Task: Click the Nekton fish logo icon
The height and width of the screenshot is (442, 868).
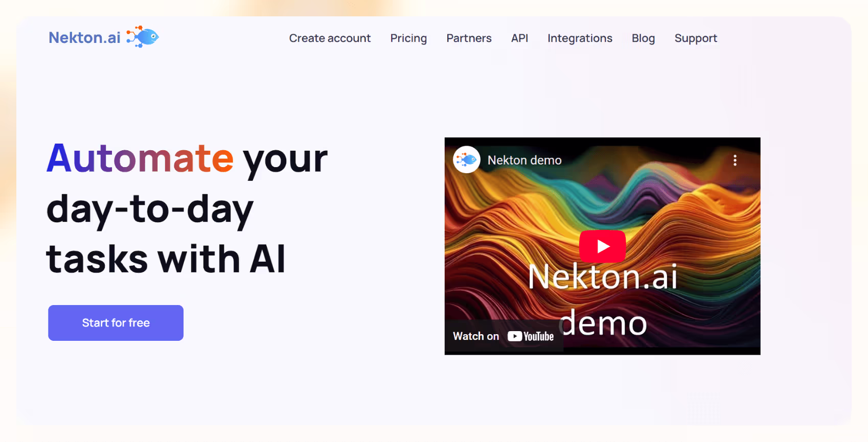Action: (143, 37)
